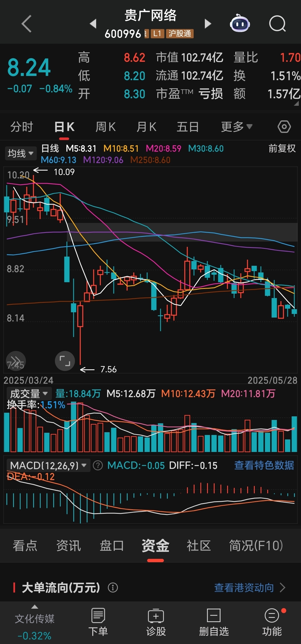
Task: Open the AI robot assistant icon
Action: (240, 23)
